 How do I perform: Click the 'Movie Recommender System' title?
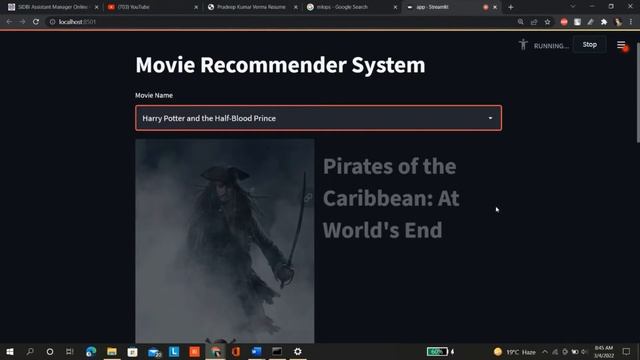tap(280, 65)
